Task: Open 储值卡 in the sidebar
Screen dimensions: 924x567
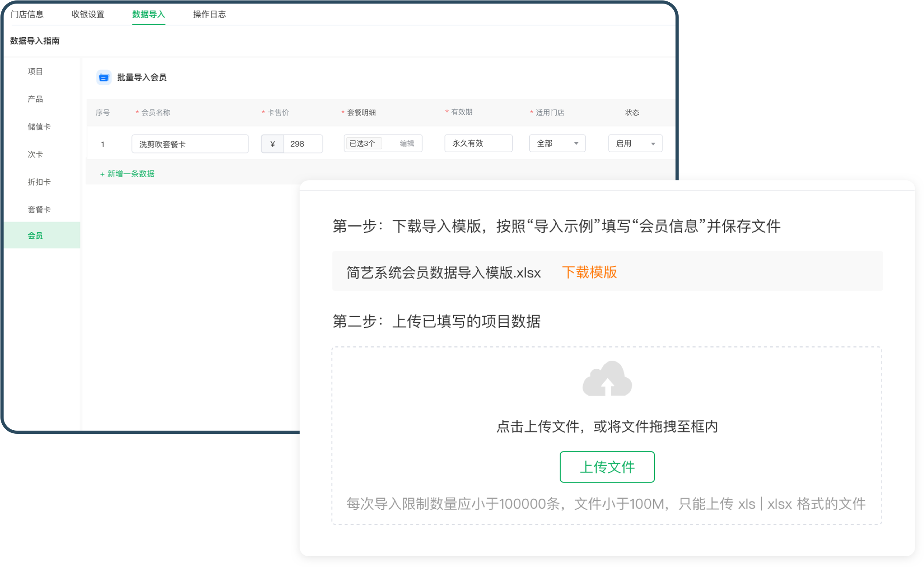Action: [x=39, y=127]
